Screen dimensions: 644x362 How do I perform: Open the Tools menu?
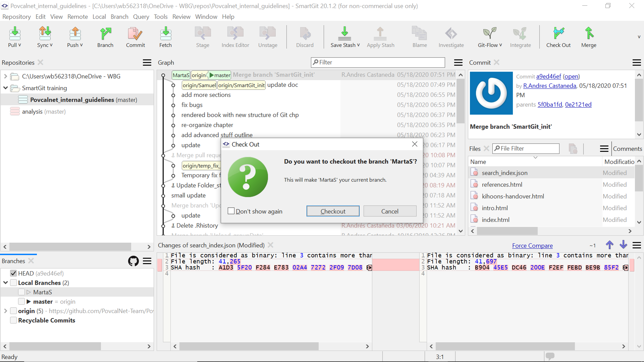point(160,17)
